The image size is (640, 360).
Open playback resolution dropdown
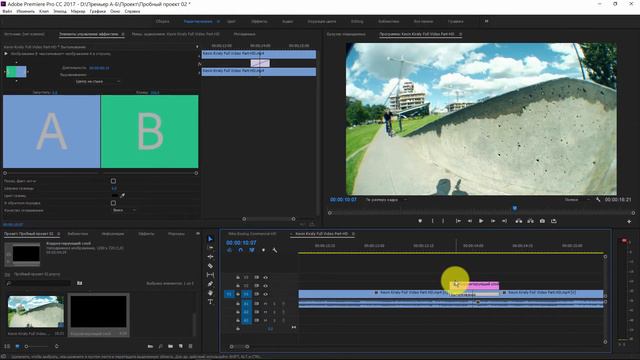[577, 200]
